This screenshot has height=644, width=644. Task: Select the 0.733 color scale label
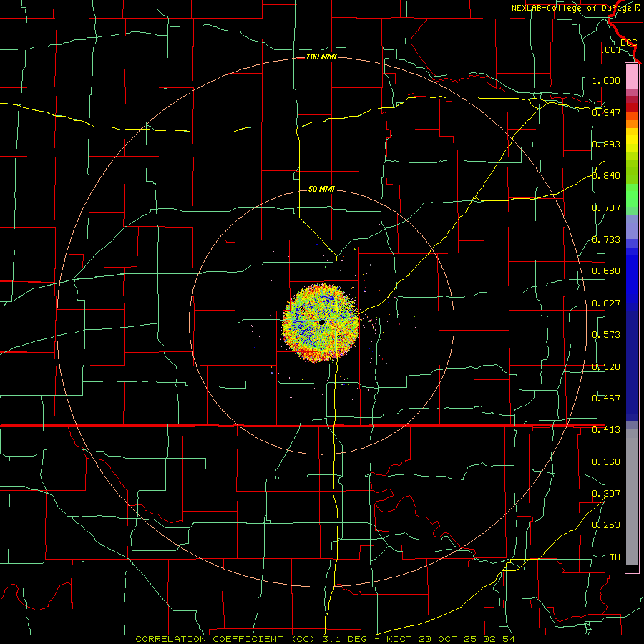pos(606,240)
